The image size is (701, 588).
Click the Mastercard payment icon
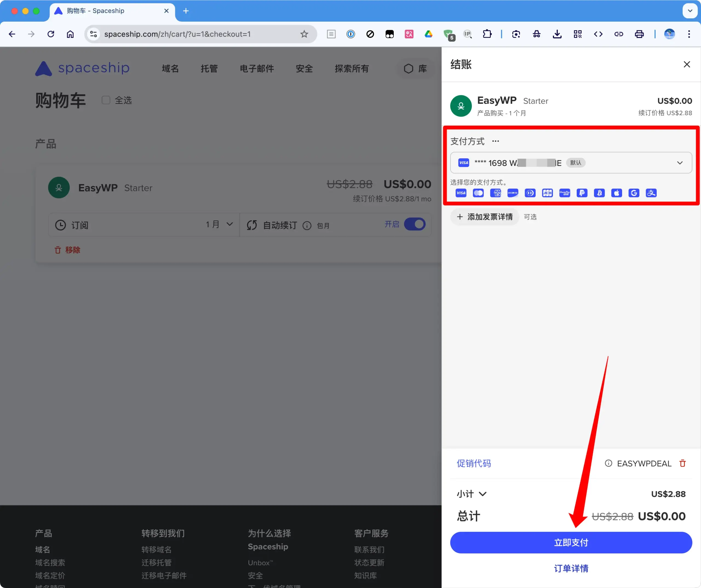coord(478,193)
